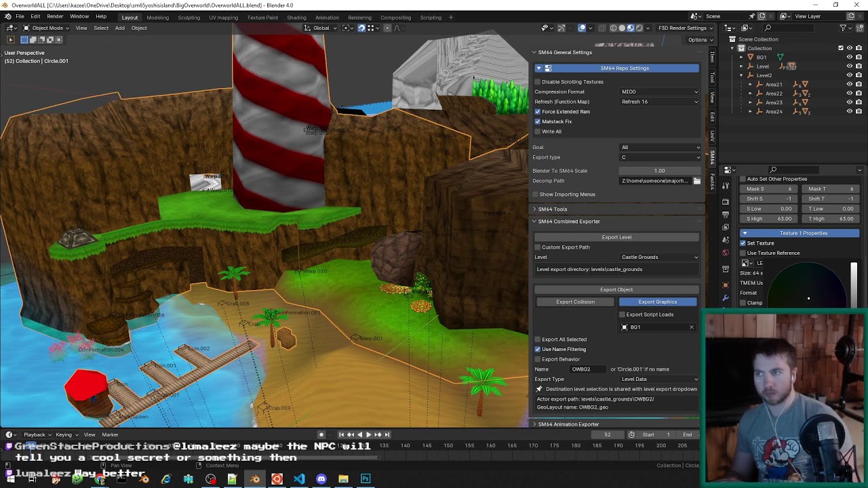Click the Name field containing OWBG2
The width and height of the screenshot is (868, 488).
[589, 369]
